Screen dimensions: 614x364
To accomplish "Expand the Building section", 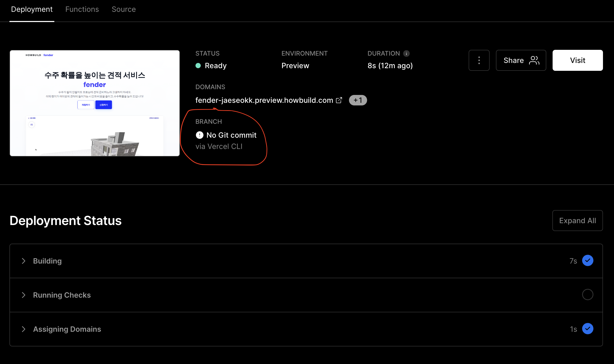I will pos(24,261).
